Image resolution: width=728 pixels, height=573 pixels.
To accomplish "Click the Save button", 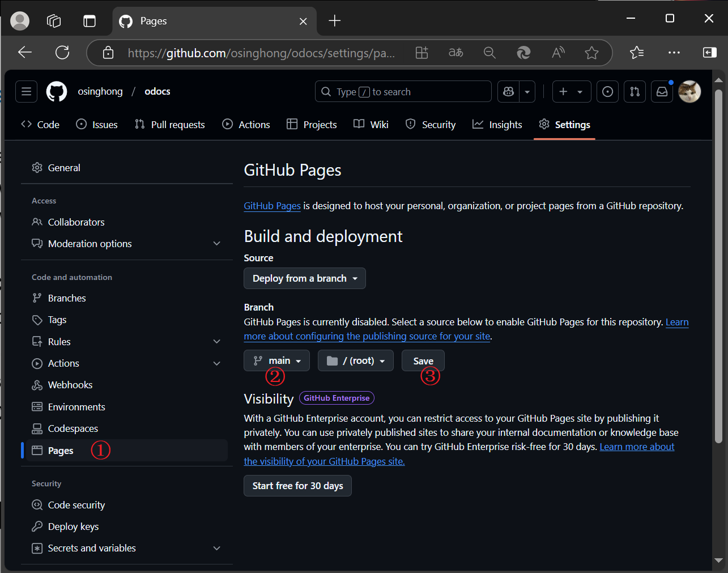I will click(x=423, y=360).
